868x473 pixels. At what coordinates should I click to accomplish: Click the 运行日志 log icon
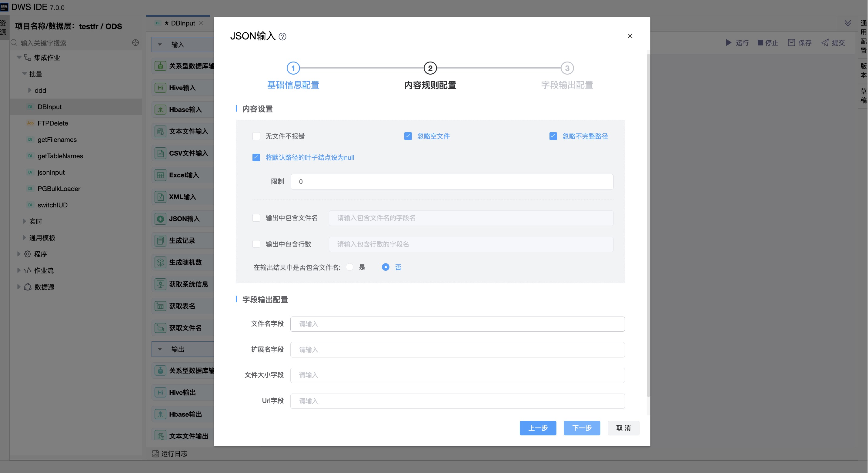[x=155, y=454]
